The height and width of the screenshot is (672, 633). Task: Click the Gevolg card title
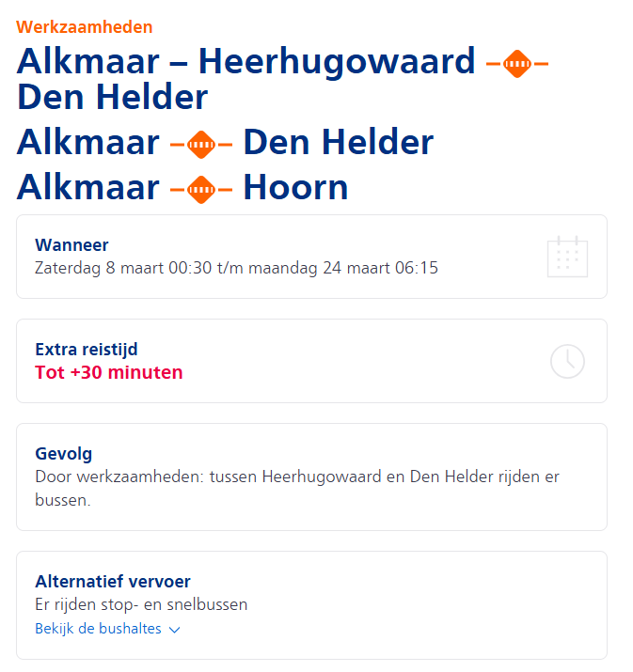(64, 454)
